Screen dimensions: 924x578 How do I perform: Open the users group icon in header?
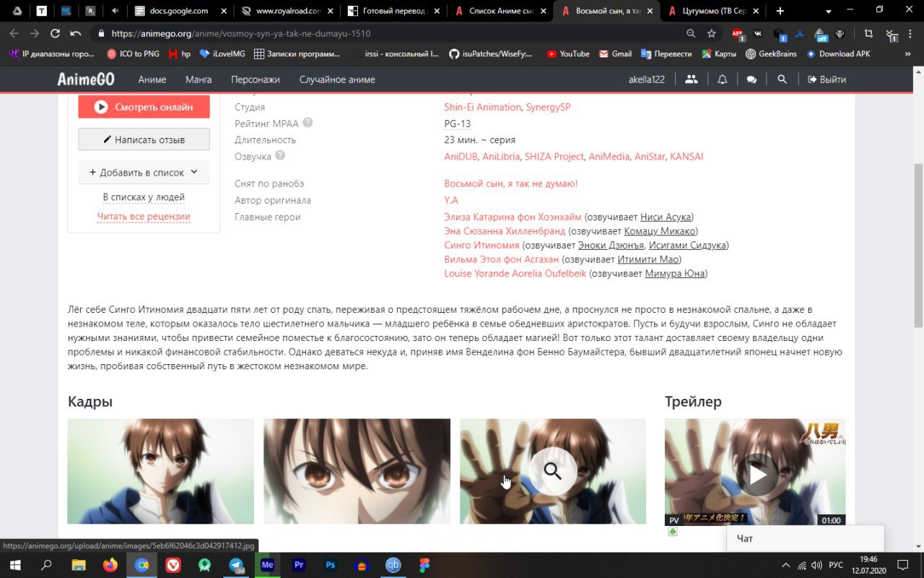click(692, 79)
